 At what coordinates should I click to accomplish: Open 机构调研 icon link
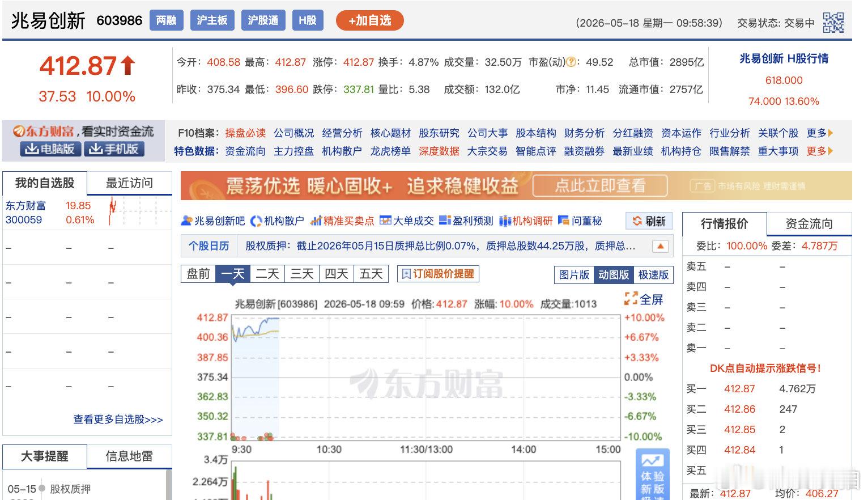[x=525, y=221]
